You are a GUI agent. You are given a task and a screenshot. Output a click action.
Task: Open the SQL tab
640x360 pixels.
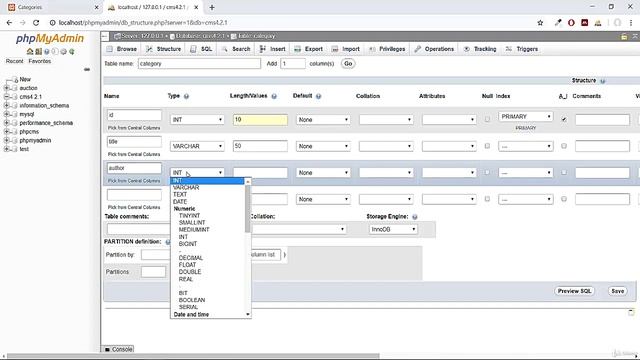click(201, 49)
